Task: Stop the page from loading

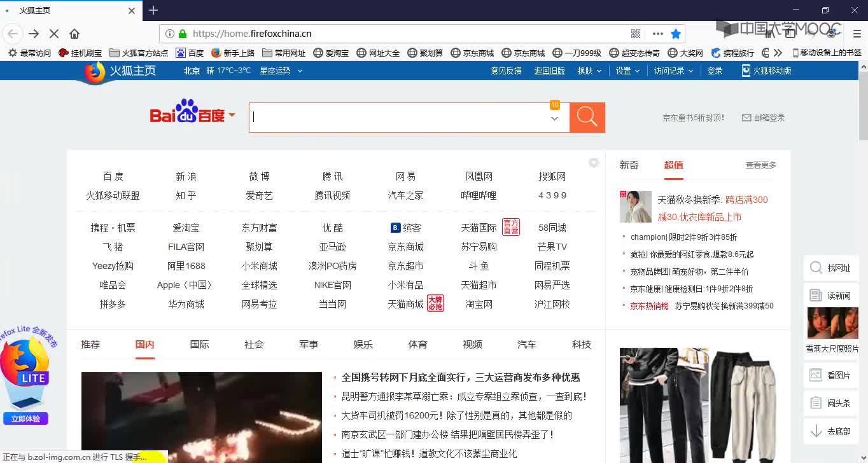Action: click(54, 34)
